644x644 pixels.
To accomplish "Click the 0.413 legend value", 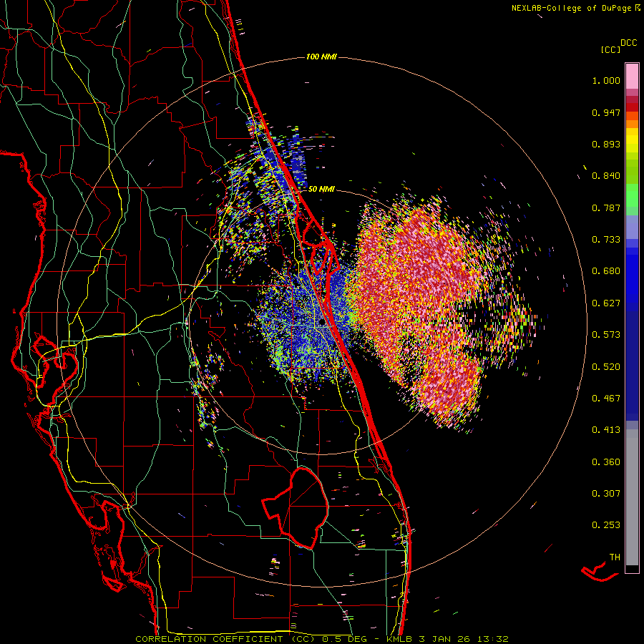I will pyautogui.click(x=606, y=430).
